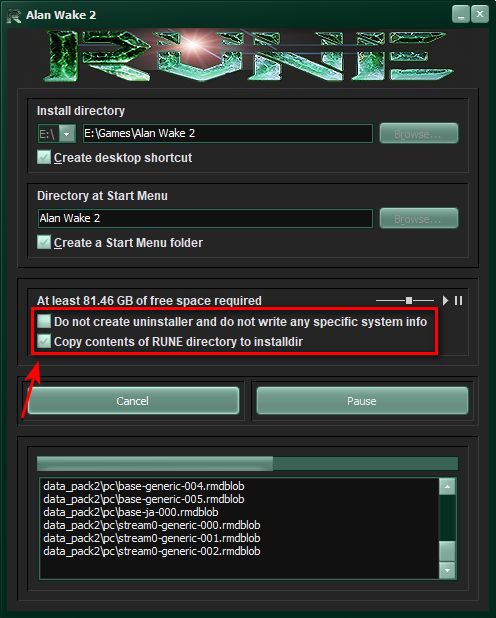Viewport: 496px width, 618px height.
Task: Click the E:\ drive combo box
Action: pos(56,134)
